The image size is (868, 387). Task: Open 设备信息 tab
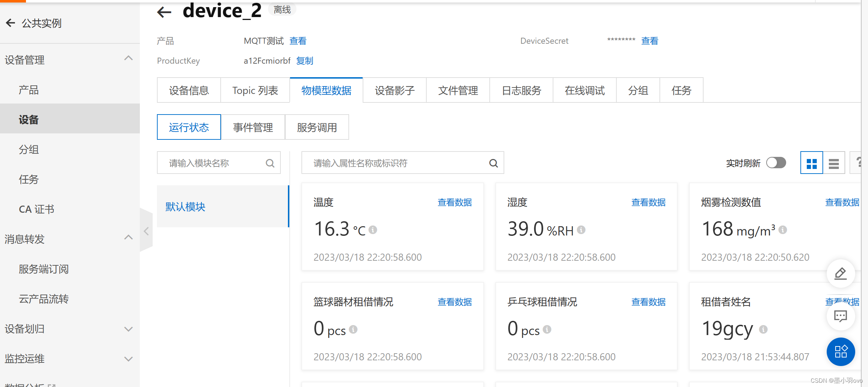click(189, 90)
